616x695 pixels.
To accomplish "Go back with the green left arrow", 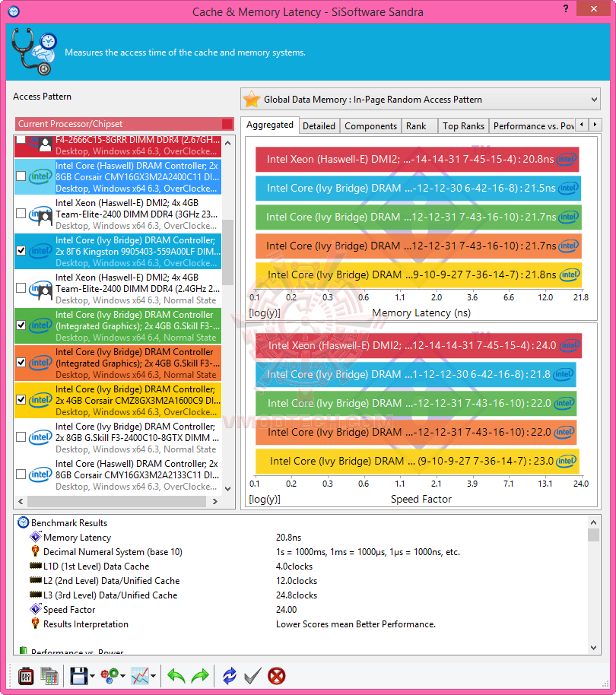I will 176,676.
